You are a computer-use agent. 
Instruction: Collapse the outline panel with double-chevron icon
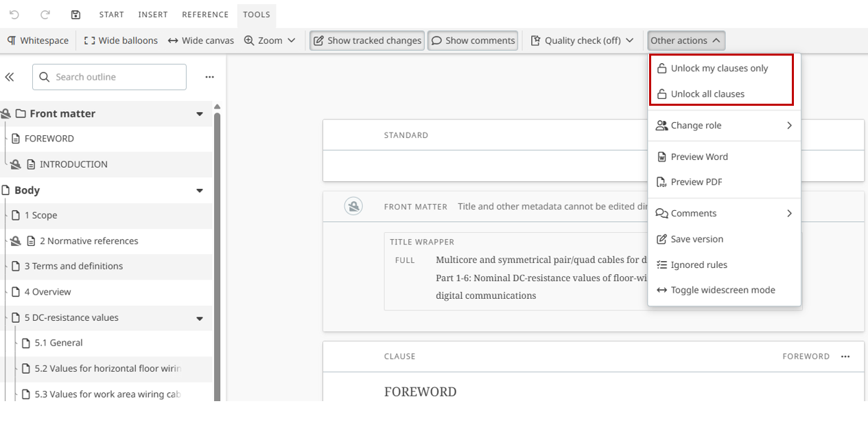pos(10,78)
